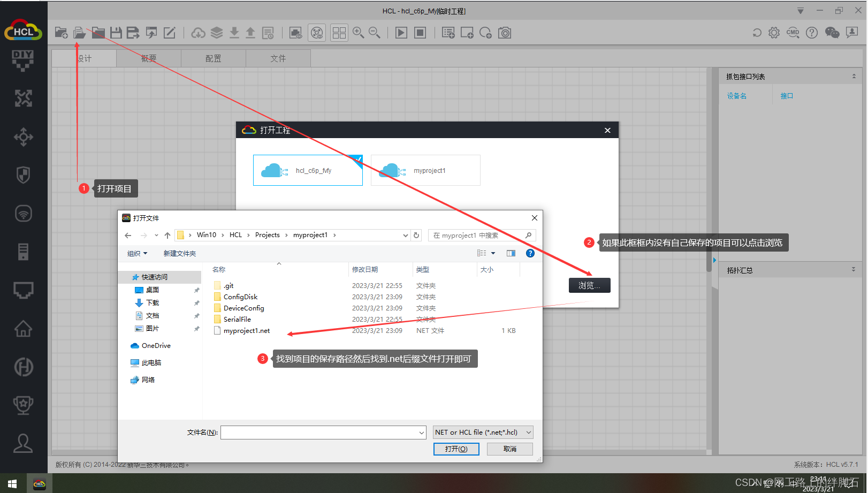
Task: Switch to the 文件 tab
Action: [278, 58]
